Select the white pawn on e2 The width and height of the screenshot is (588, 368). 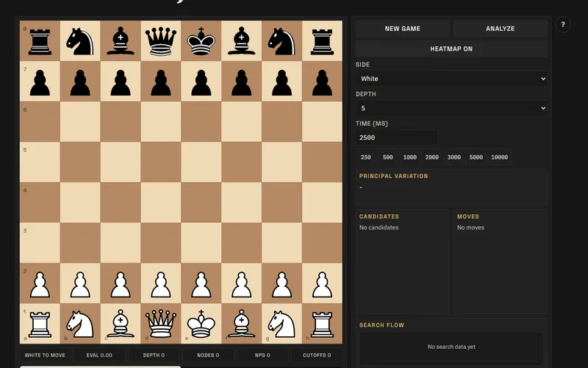pyautogui.click(x=201, y=283)
